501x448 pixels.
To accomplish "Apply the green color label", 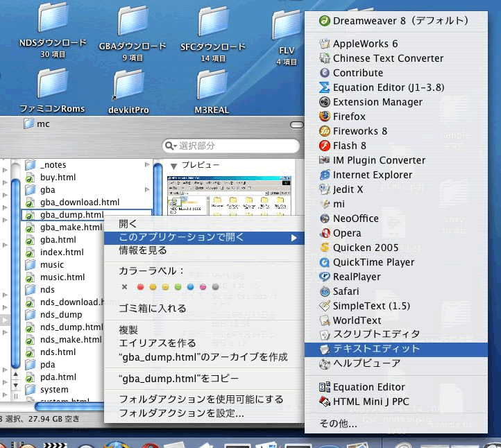I will 178,287.
